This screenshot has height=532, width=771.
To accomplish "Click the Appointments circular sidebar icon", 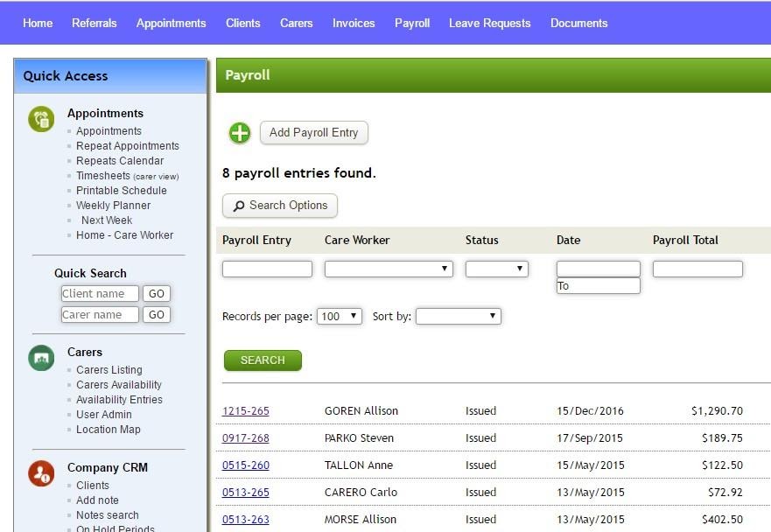I will pyautogui.click(x=41, y=118).
